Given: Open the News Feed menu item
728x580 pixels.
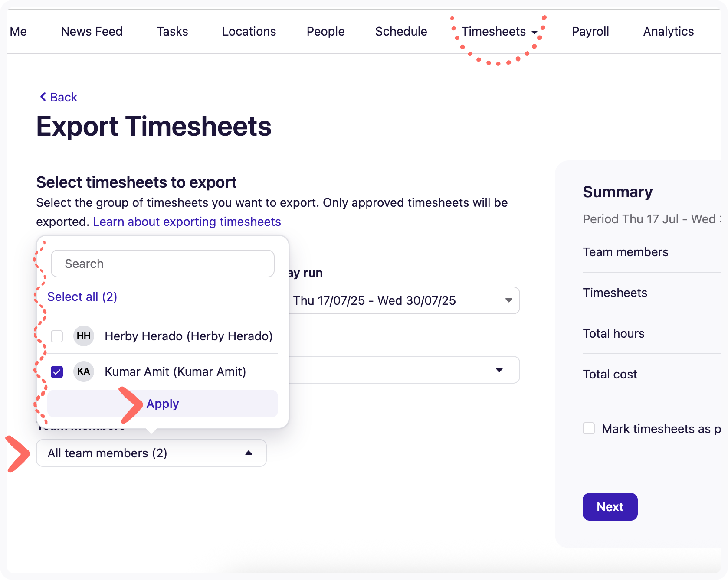Looking at the screenshot, I should tap(92, 32).
